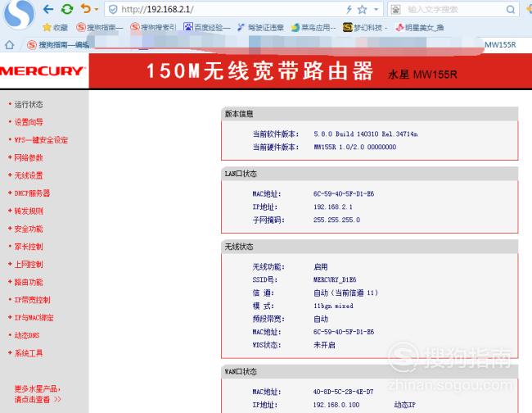Image resolution: width=532 pixels, height=413 pixels.
Task: Click the magnifier search icon
Action: (x=510, y=10)
